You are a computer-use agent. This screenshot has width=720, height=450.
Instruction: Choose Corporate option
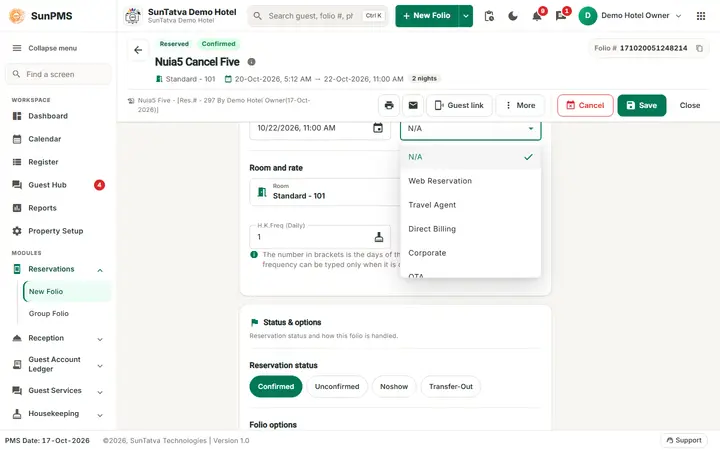click(x=471, y=253)
